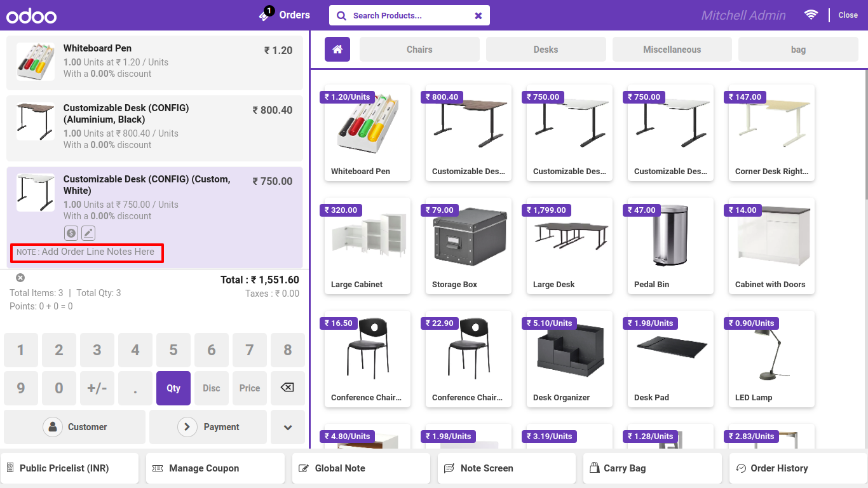Tap numpad key 0
868x488 pixels.
[59, 388]
